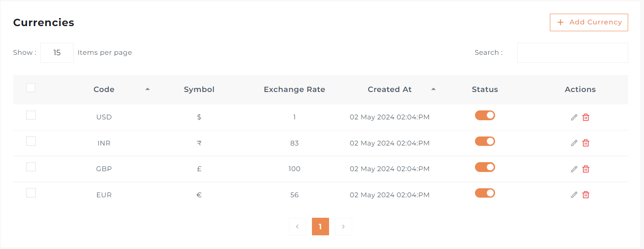Click the edit pencil icon for USD

point(574,117)
